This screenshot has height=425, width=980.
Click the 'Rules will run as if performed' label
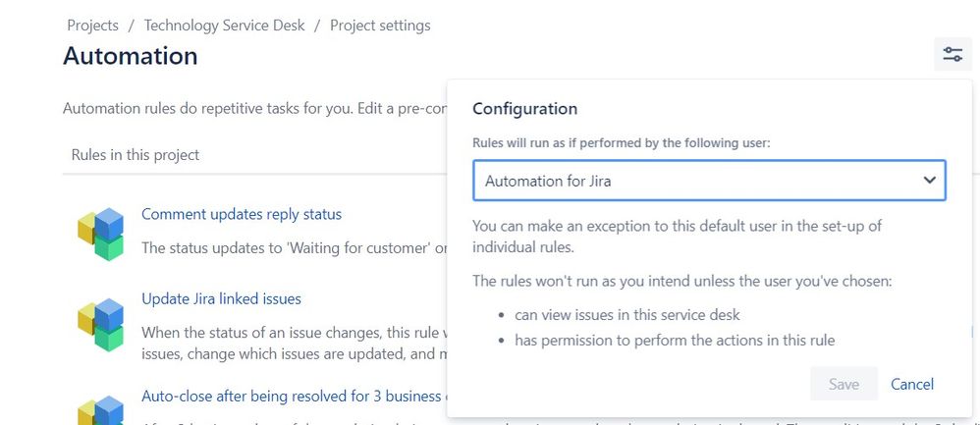pyautogui.click(x=622, y=142)
